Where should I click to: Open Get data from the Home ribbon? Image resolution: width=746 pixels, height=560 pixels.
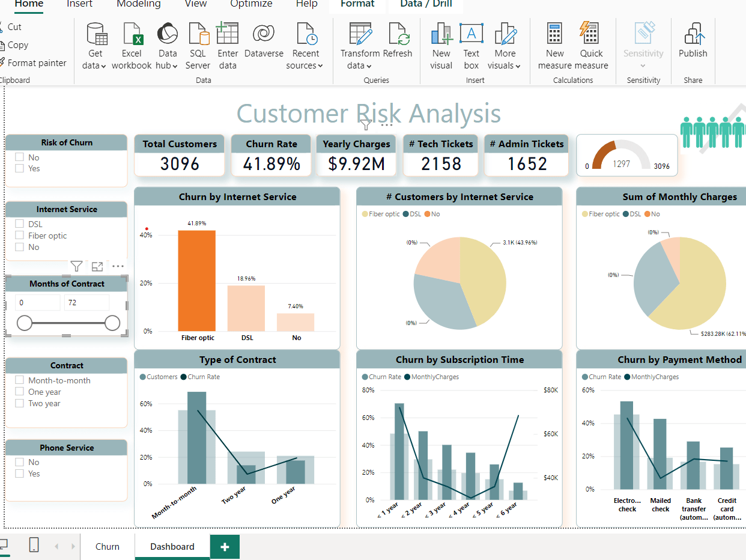pos(94,45)
